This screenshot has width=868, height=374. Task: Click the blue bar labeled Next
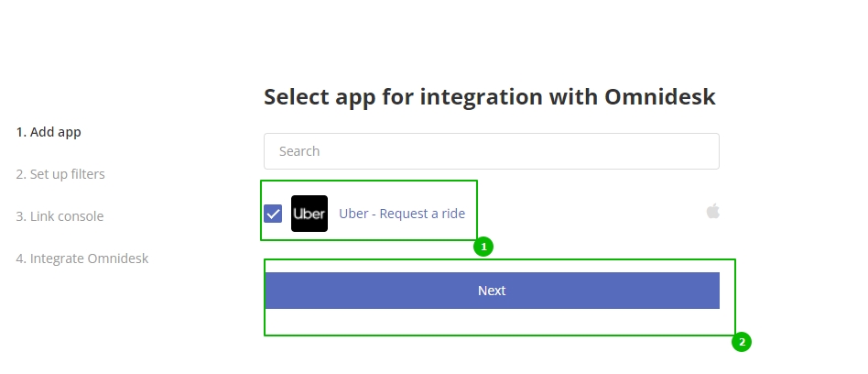(x=492, y=291)
